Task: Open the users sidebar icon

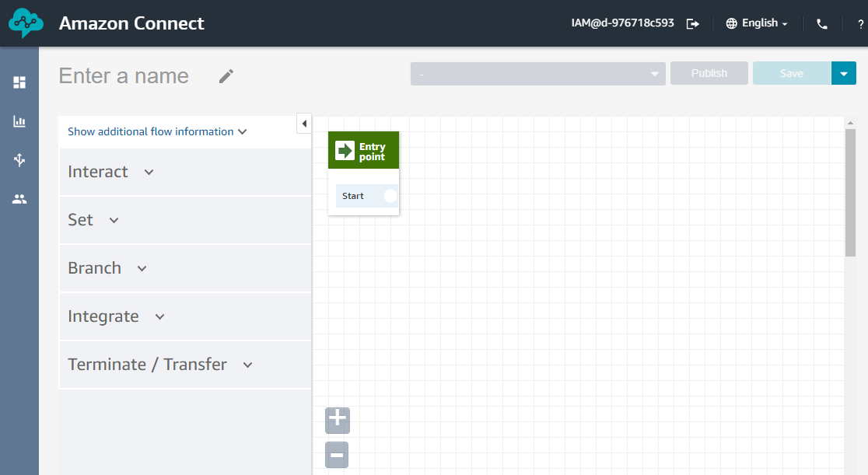Action: coord(19,199)
